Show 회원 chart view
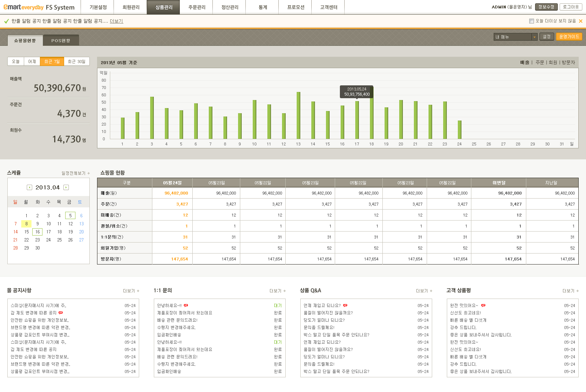 (x=553, y=63)
